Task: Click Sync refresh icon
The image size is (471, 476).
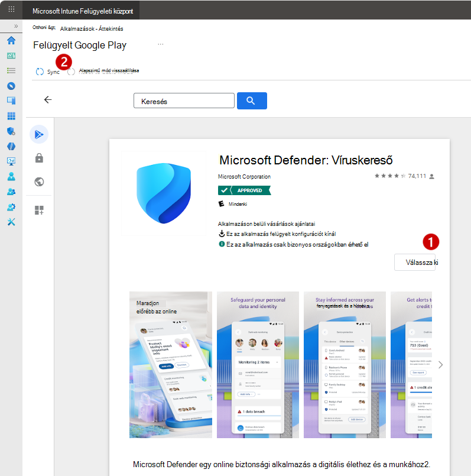Action: pos(40,72)
